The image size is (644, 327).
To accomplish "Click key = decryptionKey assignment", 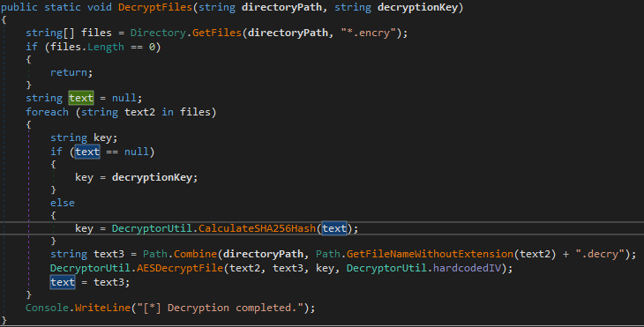I will [137, 177].
